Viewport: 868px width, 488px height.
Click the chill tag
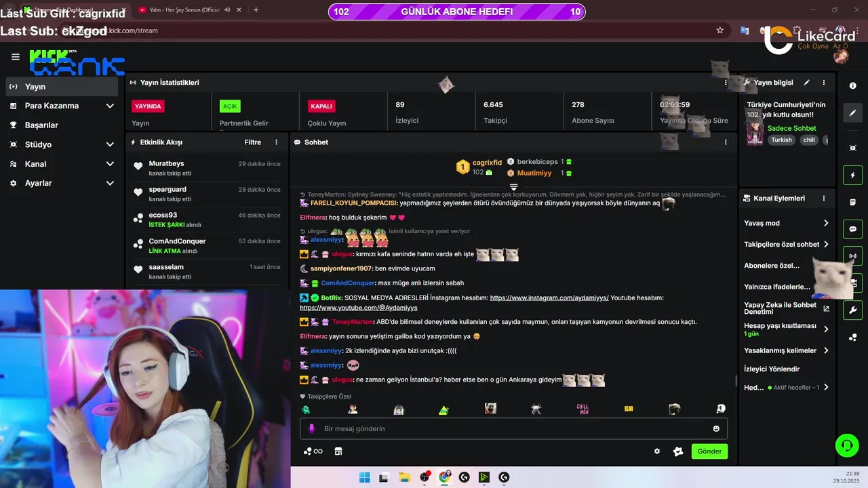pos(809,140)
